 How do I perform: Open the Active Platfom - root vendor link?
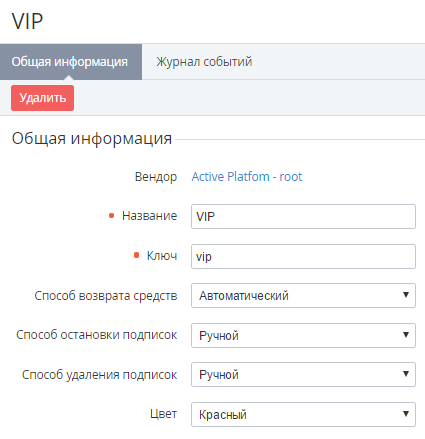[x=247, y=177]
